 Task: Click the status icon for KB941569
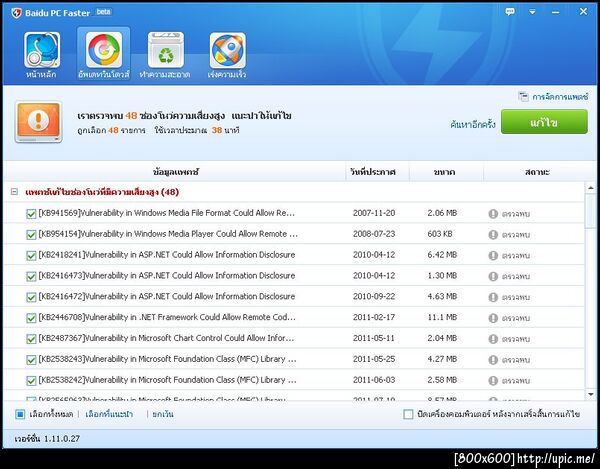point(493,214)
